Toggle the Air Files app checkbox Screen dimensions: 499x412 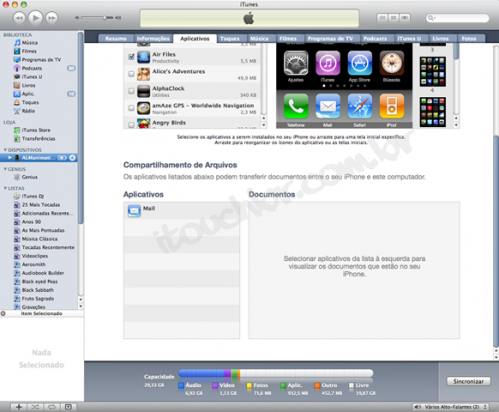pyautogui.click(x=131, y=57)
